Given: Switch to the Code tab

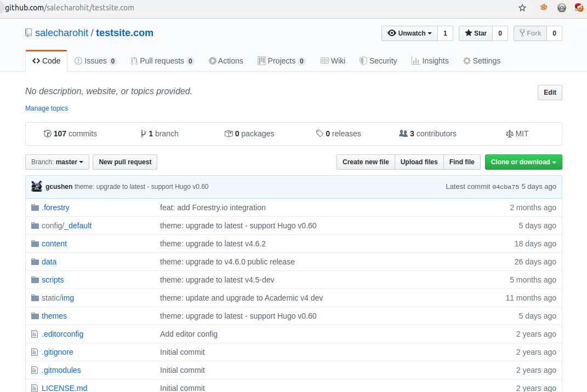Looking at the screenshot, I should pyautogui.click(x=47, y=61).
